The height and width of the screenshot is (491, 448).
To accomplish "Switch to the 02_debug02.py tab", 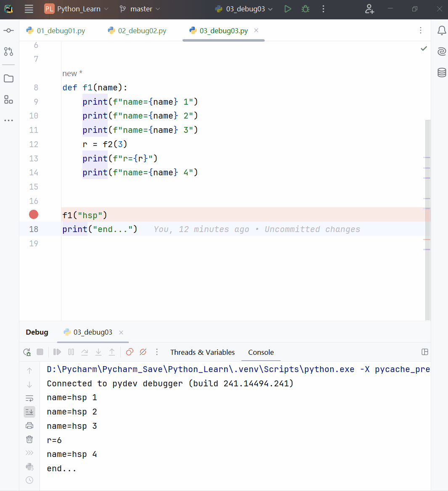I will tap(137, 31).
